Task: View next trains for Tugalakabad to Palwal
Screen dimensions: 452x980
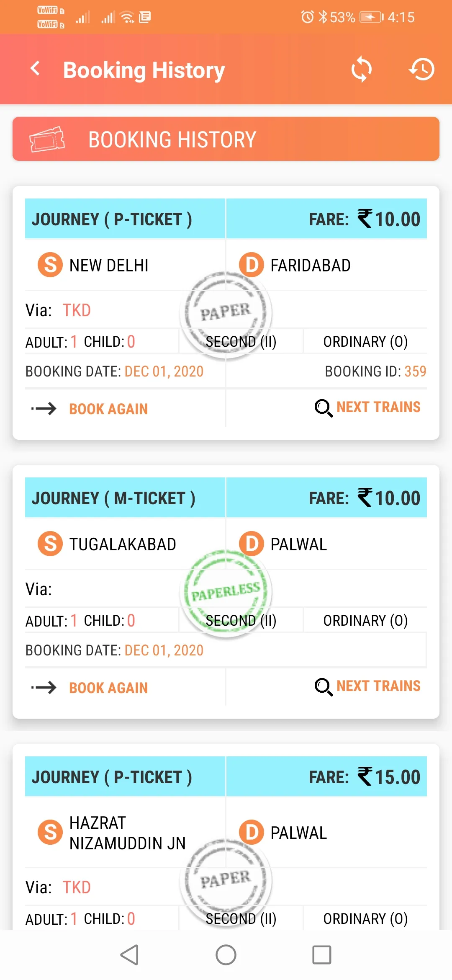Action: pos(378,686)
